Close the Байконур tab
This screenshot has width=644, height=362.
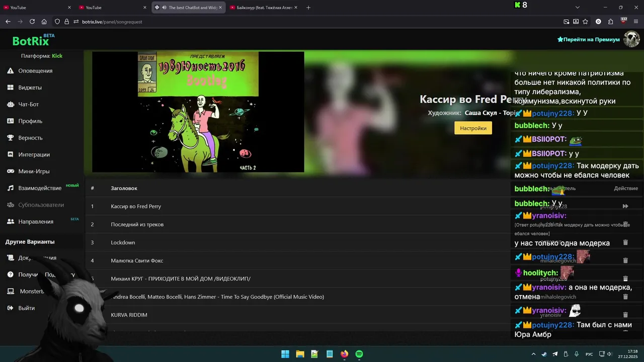(x=296, y=8)
